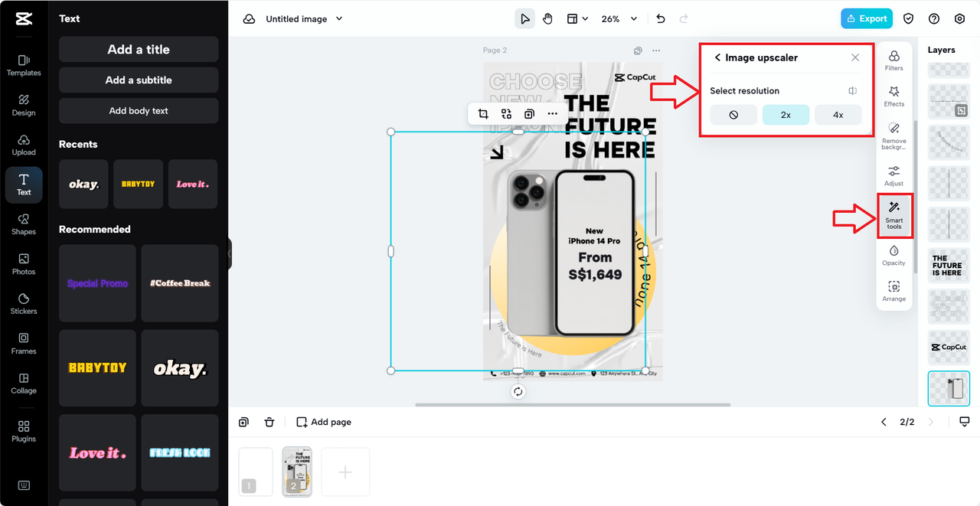This screenshot has height=506, width=980.
Task: Click the replace image icon in floating toolbar
Action: coord(506,114)
